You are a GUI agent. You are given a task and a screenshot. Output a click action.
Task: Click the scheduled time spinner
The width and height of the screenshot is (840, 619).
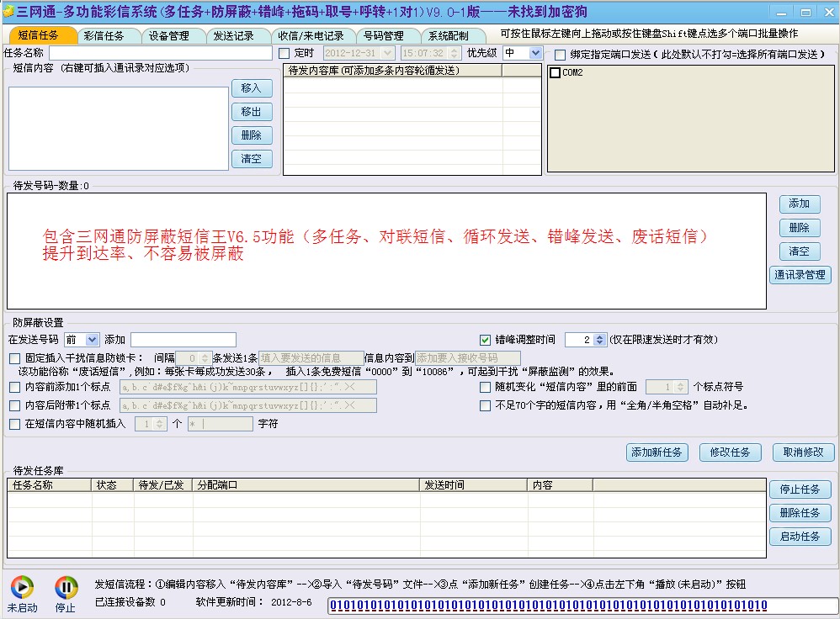pos(455,53)
